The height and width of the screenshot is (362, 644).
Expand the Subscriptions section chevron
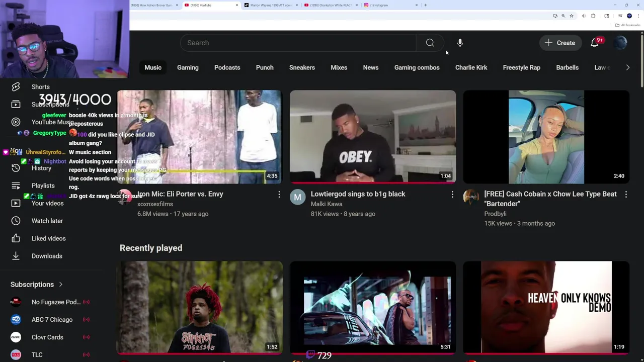pyautogui.click(x=61, y=285)
